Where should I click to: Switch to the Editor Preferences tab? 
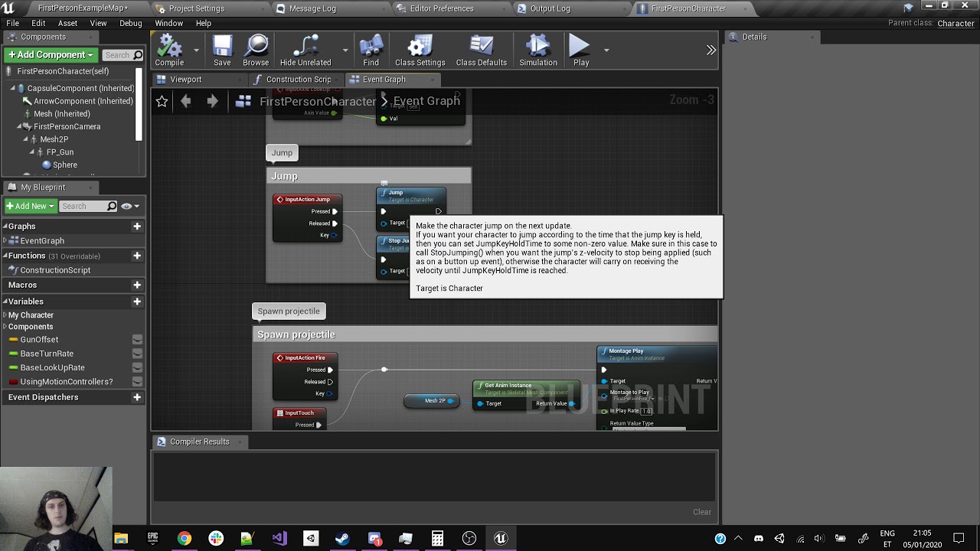442,8
